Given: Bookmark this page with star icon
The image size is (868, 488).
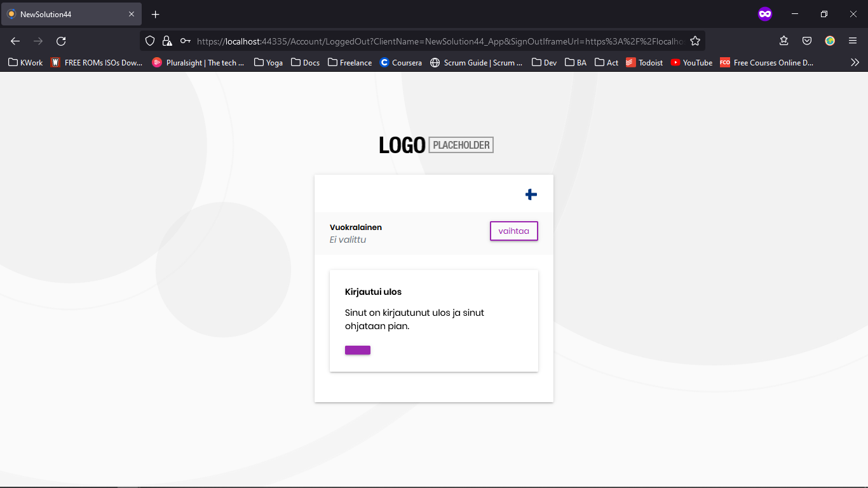Looking at the screenshot, I should (x=695, y=41).
